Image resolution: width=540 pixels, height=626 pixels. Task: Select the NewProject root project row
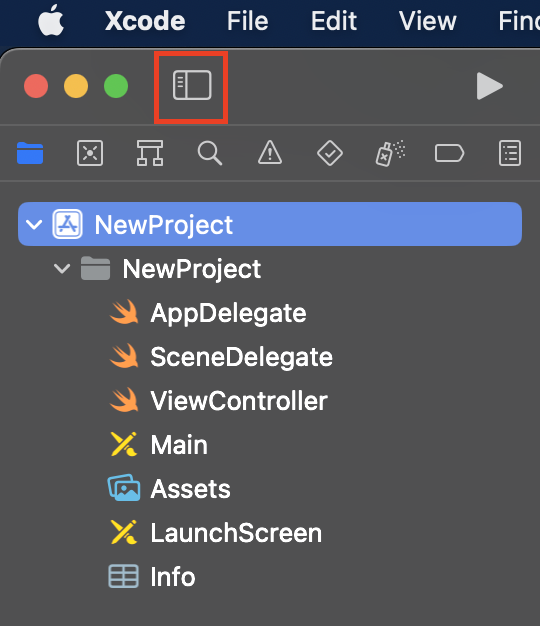pyautogui.click(x=270, y=224)
